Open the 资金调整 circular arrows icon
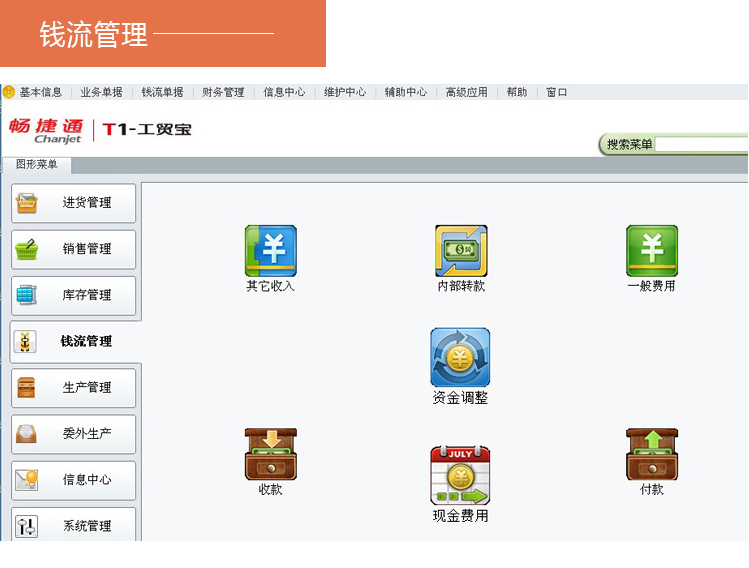 pyautogui.click(x=460, y=357)
